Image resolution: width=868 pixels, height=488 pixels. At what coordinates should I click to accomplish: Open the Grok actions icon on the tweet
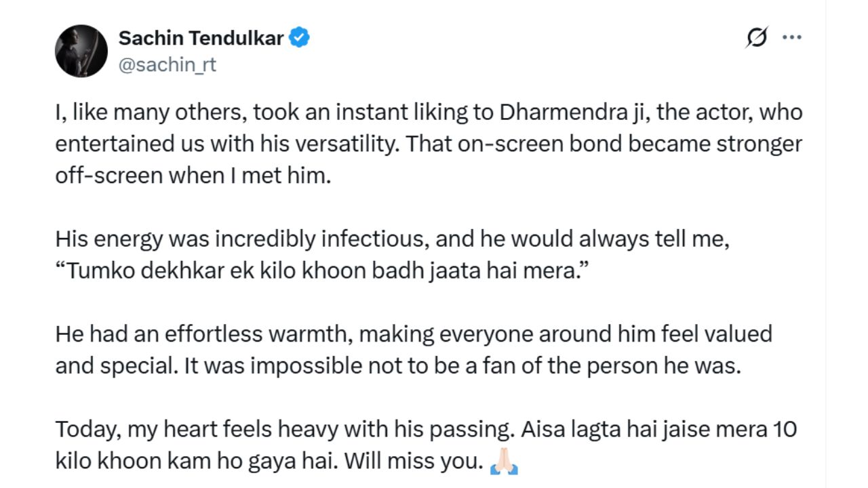758,37
